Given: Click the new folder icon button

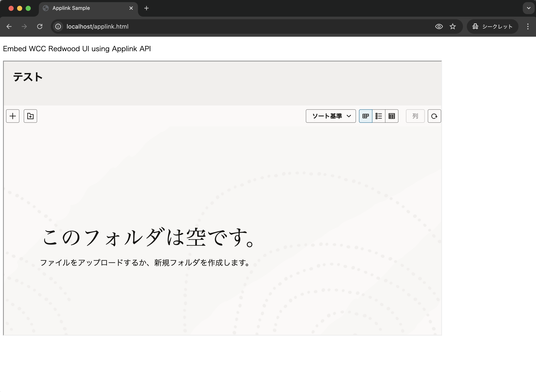Looking at the screenshot, I should tap(30, 116).
